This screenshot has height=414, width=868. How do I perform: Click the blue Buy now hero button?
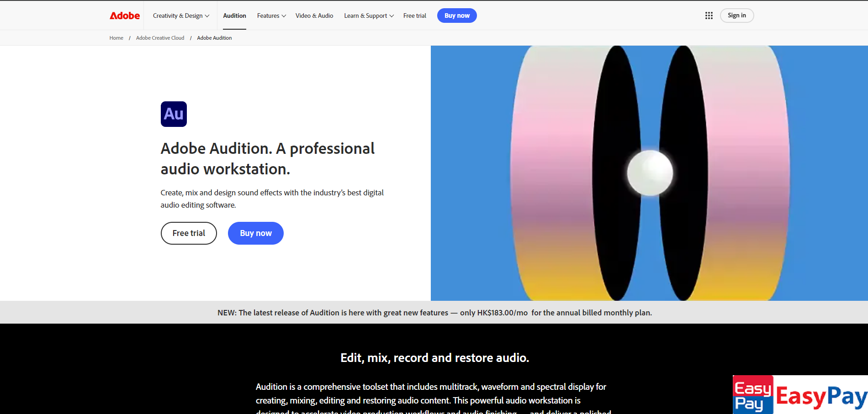click(256, 233)
